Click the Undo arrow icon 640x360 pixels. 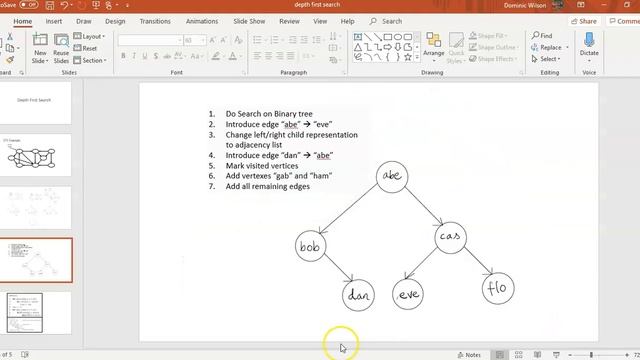64,5
